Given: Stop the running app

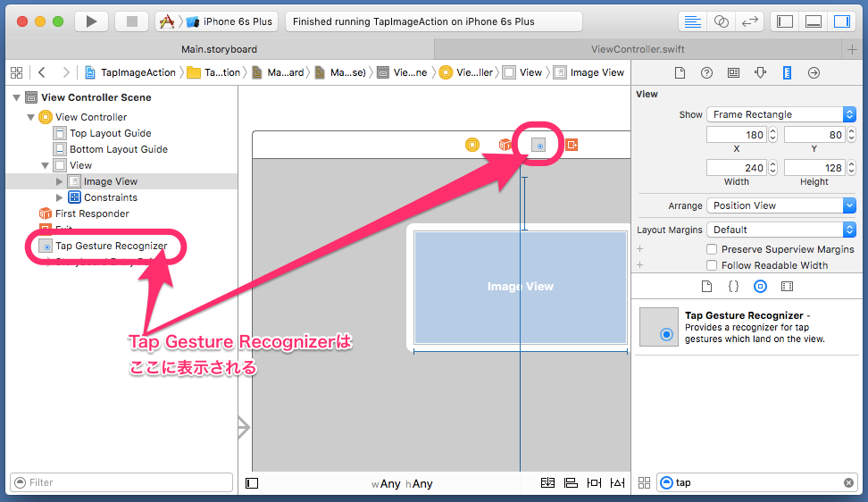Looking at the screenshot, I should tap(132, 21).
